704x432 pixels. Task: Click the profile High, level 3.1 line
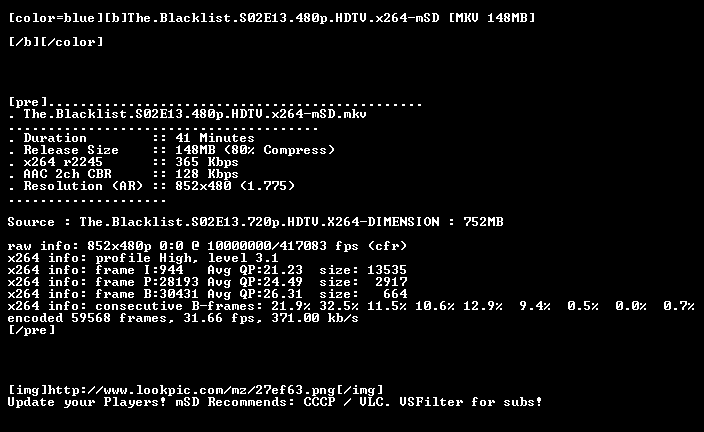(x=143, y=258)
